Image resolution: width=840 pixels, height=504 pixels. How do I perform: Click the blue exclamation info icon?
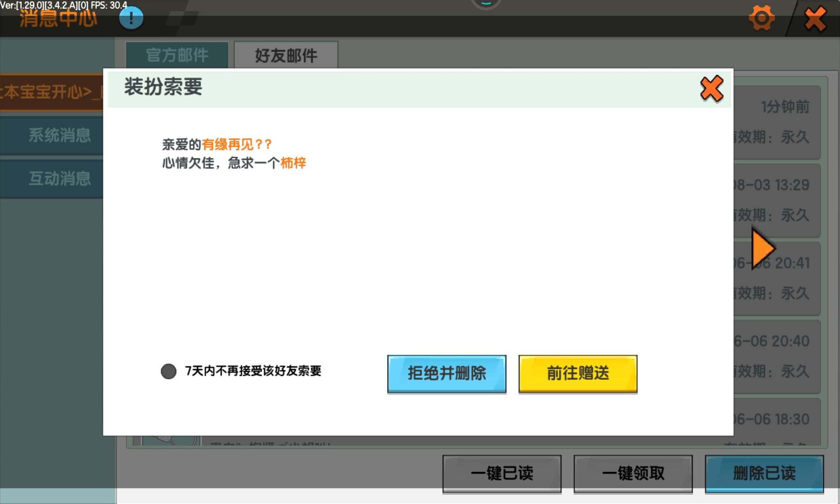click(x=131, y=18)
